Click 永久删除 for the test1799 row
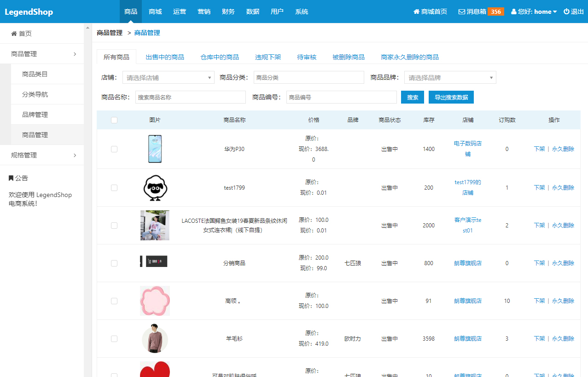The image size is (588, 377). coord(563,188)
